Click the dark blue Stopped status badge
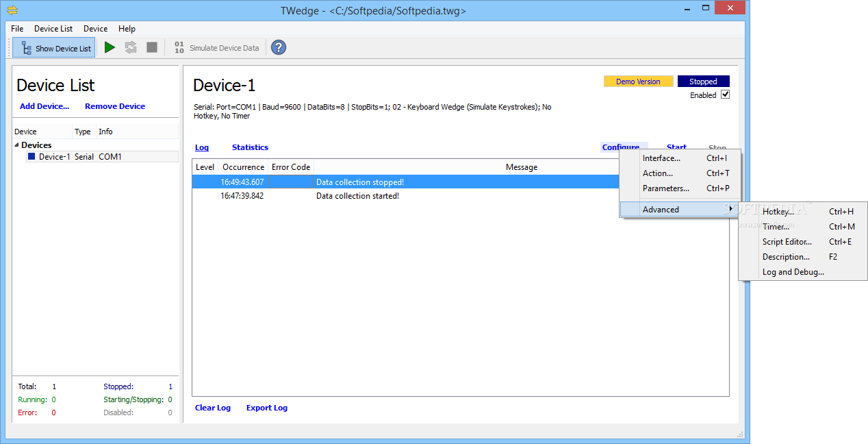Viewport: 868px width, 444px height. click(703, 82)
